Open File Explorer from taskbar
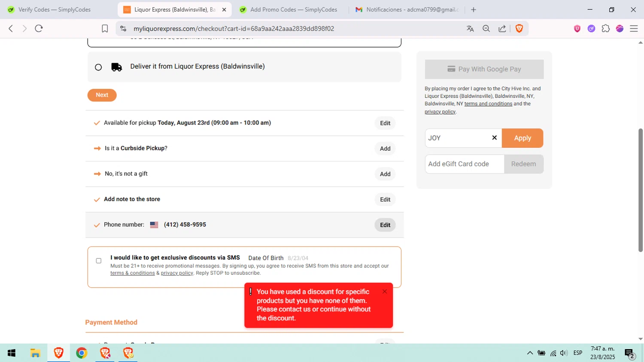The height and width of the screenshot is (362, 644). [35, 353]
